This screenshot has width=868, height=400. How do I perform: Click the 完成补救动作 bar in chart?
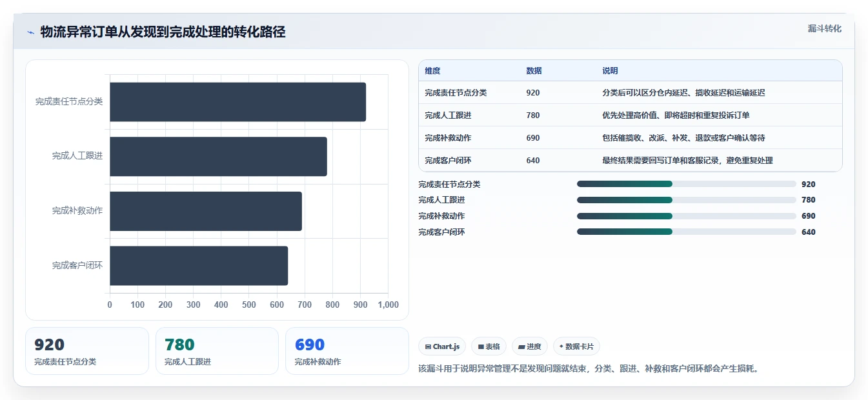(x=206, y=211)
